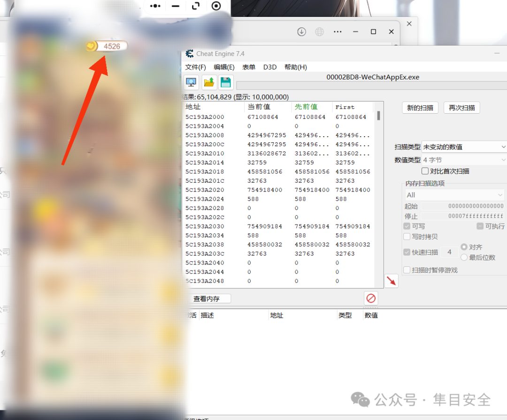Click the Cheat Engine logo icon
Viewport: 507px width, 420px height.
point(190,54)
